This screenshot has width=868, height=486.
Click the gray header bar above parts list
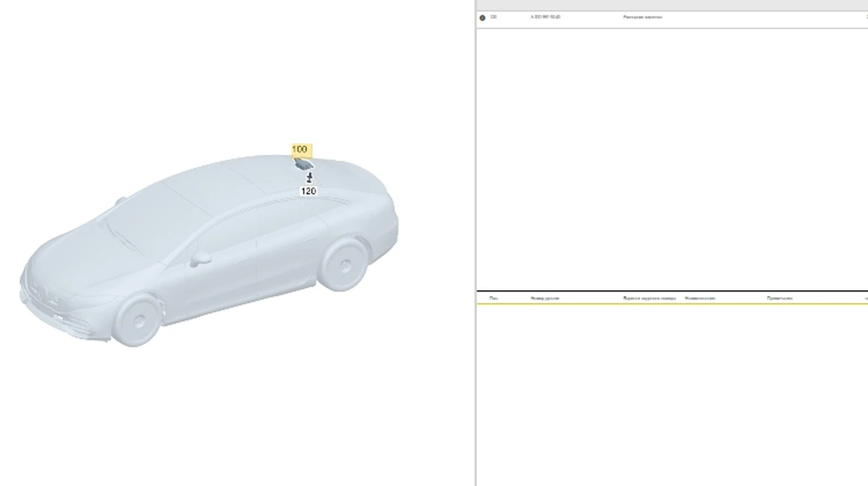(671, 5)
